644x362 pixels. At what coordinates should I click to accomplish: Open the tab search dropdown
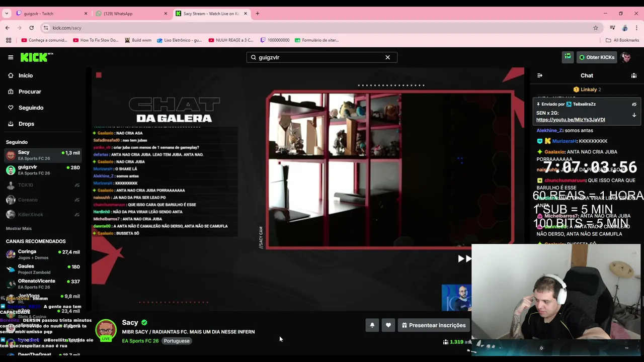(7, 14)
